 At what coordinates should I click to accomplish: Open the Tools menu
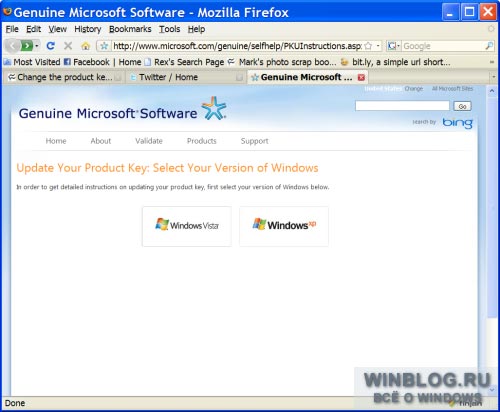169,29
